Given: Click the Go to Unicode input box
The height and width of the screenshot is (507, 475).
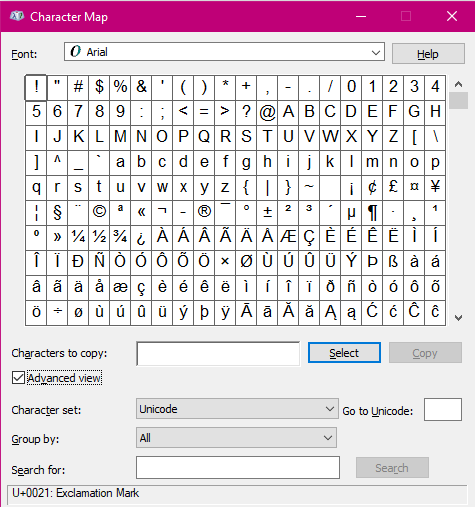Looking at the screenshot, I should click(x=443, y=409).
